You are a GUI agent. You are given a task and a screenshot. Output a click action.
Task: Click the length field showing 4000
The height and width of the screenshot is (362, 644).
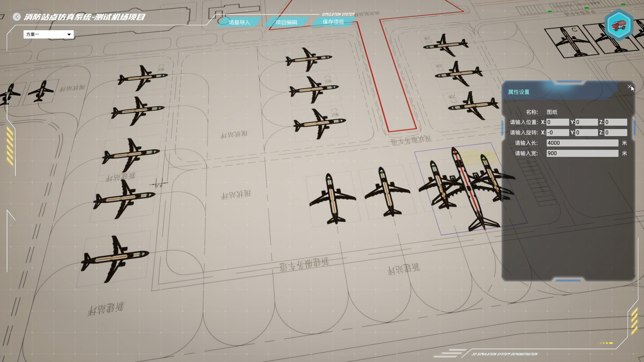click(x=582, y=143)
